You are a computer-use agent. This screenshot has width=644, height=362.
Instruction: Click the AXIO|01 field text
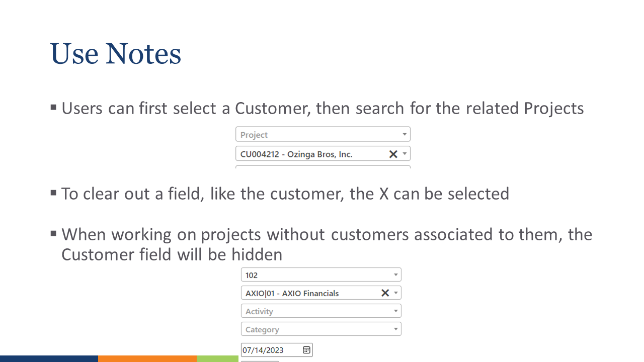(292, 293)
